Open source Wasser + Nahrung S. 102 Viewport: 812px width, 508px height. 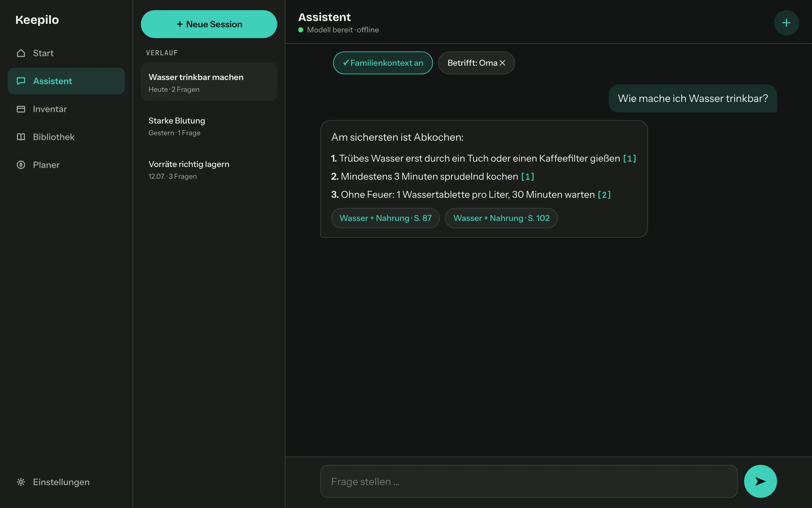coord(501,218)
